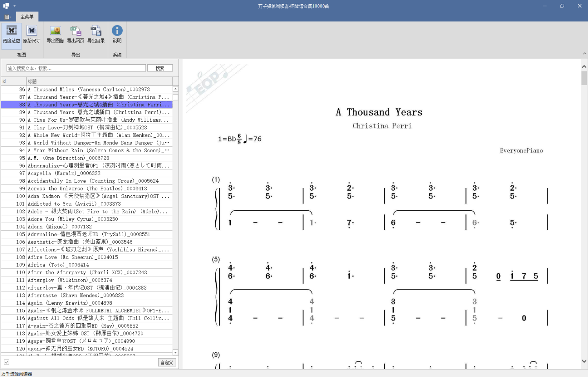
Task: Select row 105 Adrenaline (TrySail)
Action: 87,234
